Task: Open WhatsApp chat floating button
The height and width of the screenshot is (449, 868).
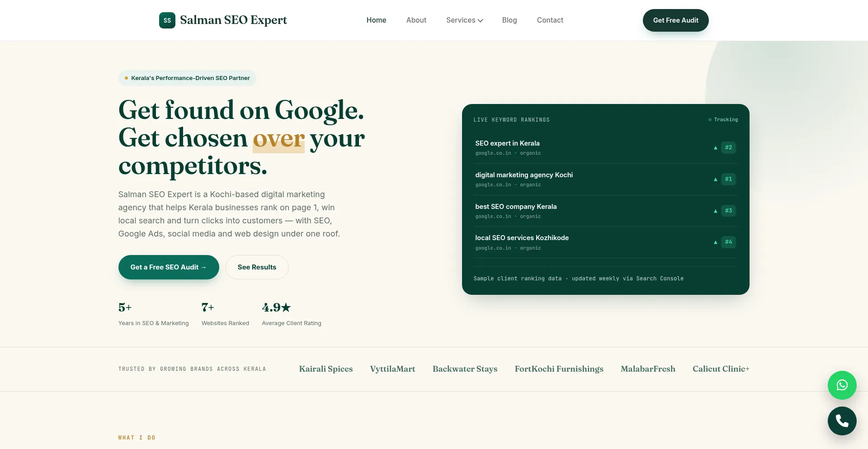Action: (842, 385)
